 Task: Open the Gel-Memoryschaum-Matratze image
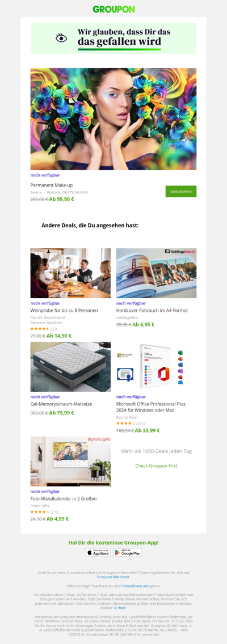70,367
